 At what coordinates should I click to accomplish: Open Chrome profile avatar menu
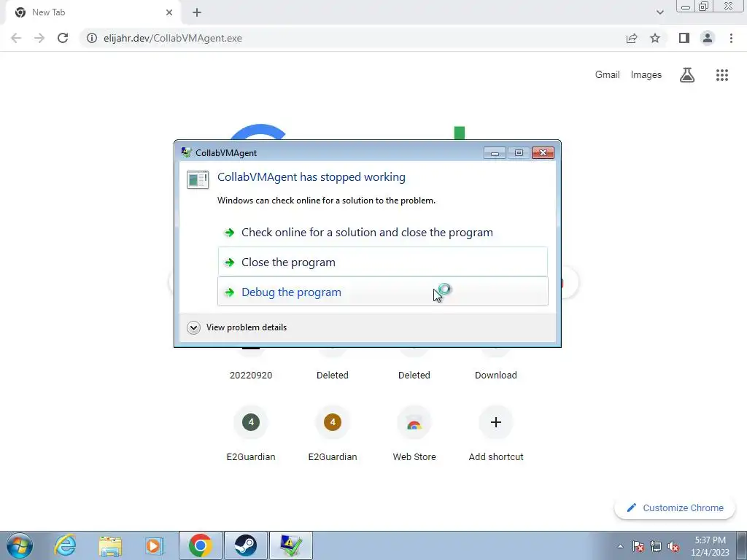pos(708,38)
